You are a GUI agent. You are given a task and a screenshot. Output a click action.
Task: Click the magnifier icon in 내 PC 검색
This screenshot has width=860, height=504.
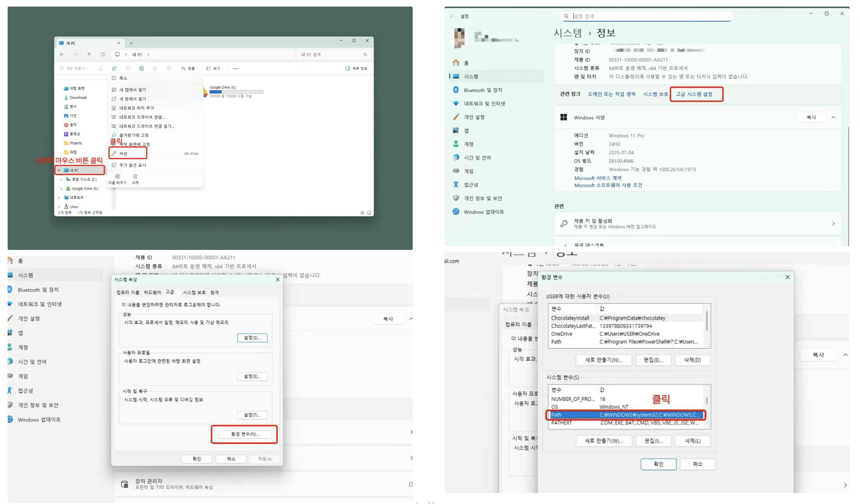[x=365, y=54]
